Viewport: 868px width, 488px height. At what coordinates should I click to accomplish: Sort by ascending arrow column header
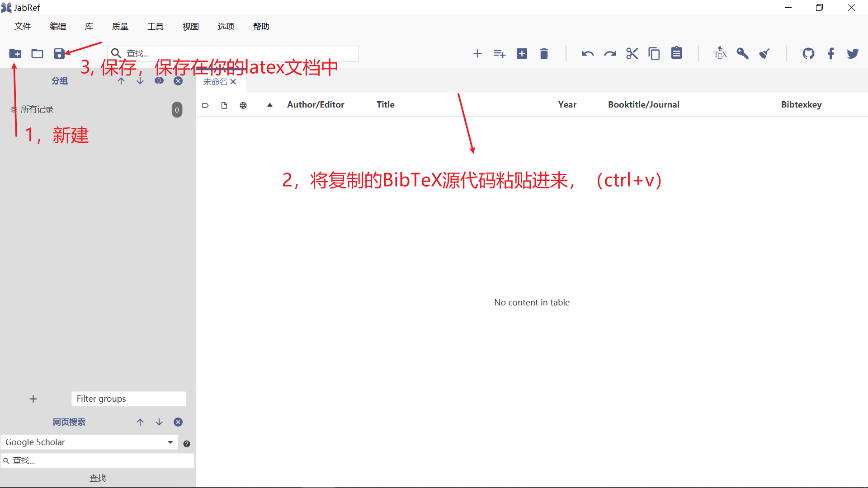[x=270, y=105]
